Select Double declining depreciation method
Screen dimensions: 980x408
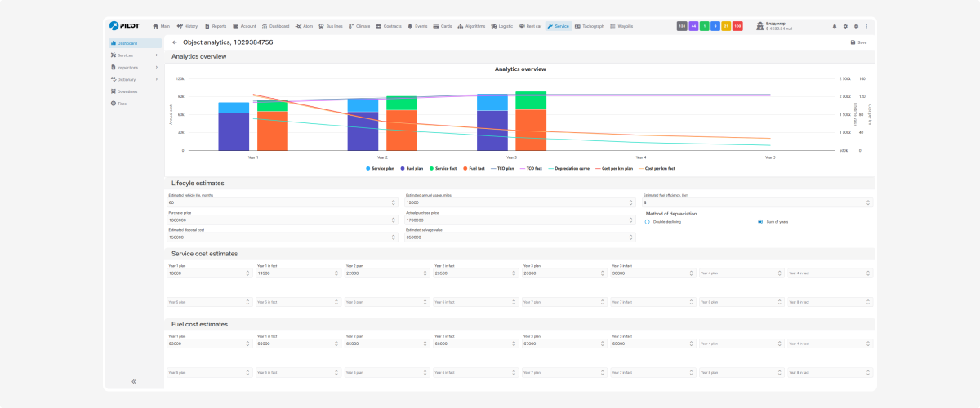pyautogui.click(x=648, y=222)
